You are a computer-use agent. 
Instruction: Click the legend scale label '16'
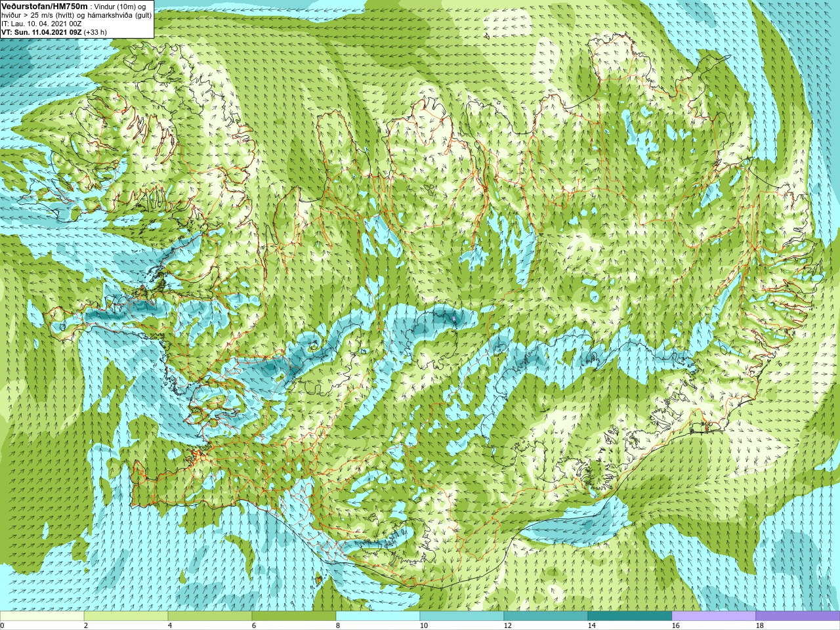[x=675, y=625]
